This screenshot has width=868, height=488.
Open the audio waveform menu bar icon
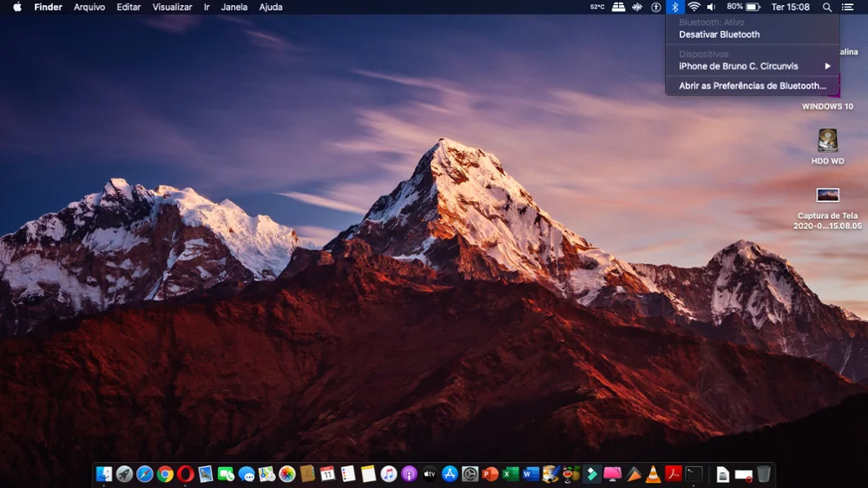637,7
